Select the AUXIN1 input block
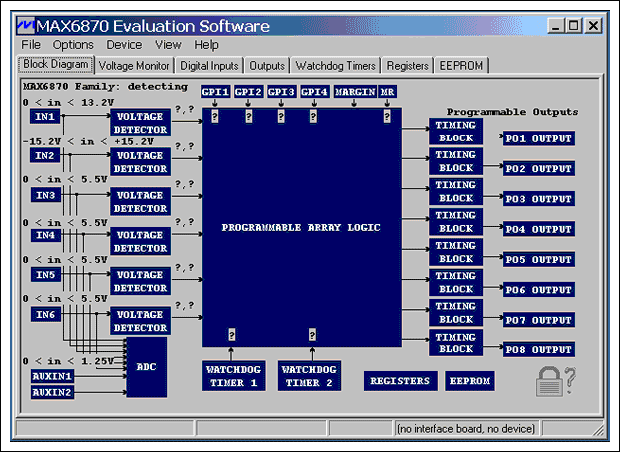 pyautogui.click(x=52, y=376)
